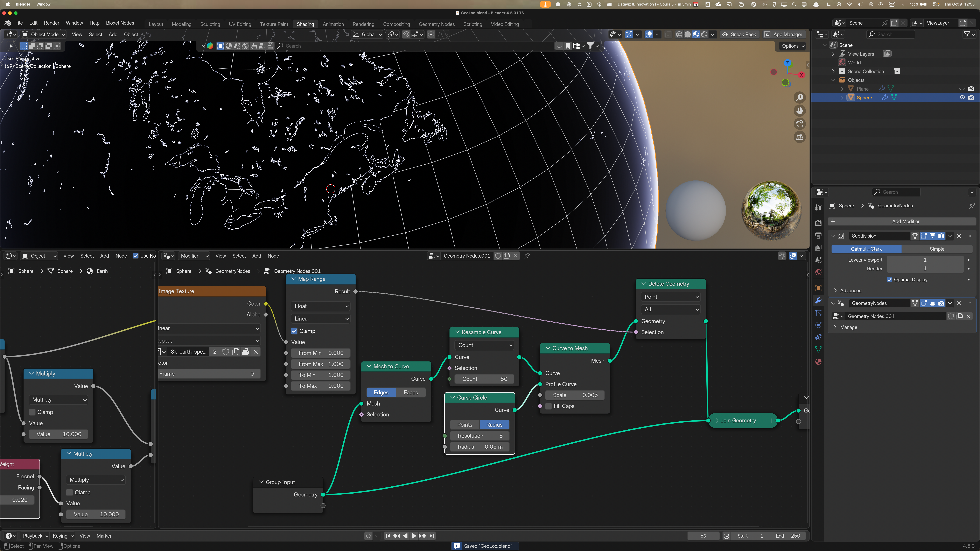
Task: Click the Count 50 field in Resample Curve
Action: (x=485, y=379)
